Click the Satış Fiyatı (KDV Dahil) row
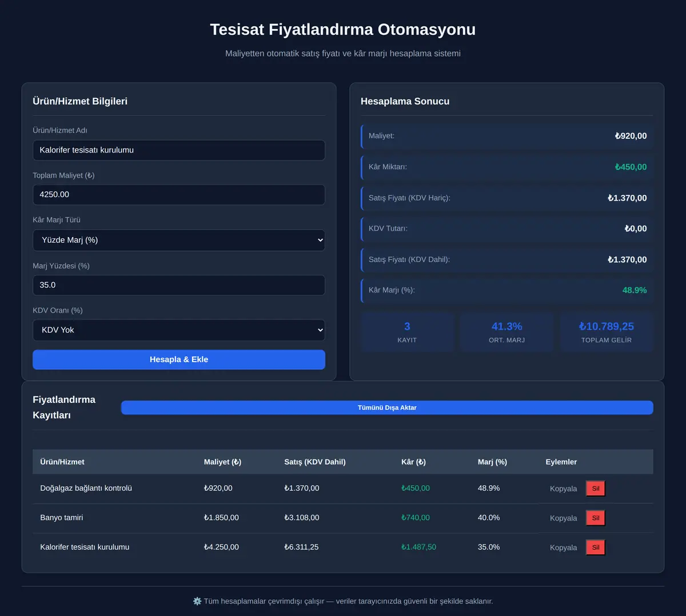Viewport: 686px width, 616px height. [507, 259]
